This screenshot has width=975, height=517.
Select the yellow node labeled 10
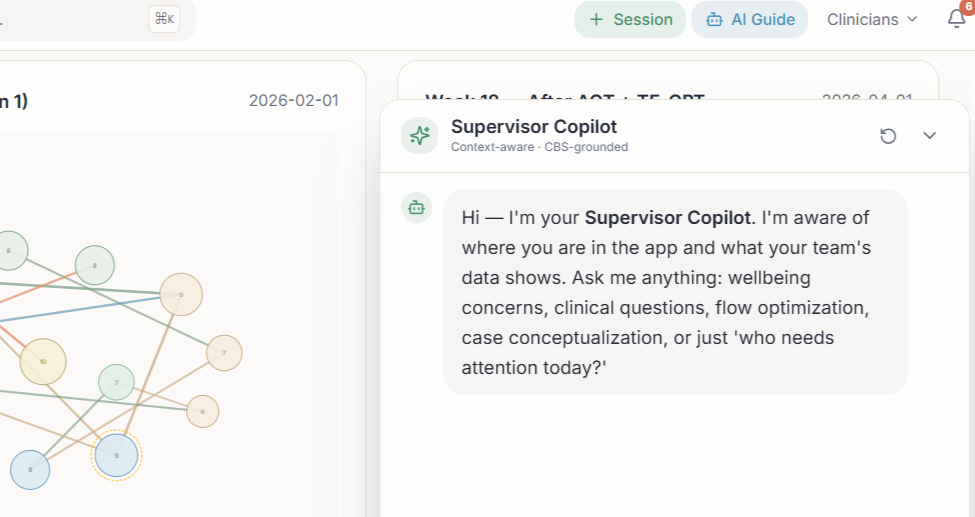pos(43,361)
